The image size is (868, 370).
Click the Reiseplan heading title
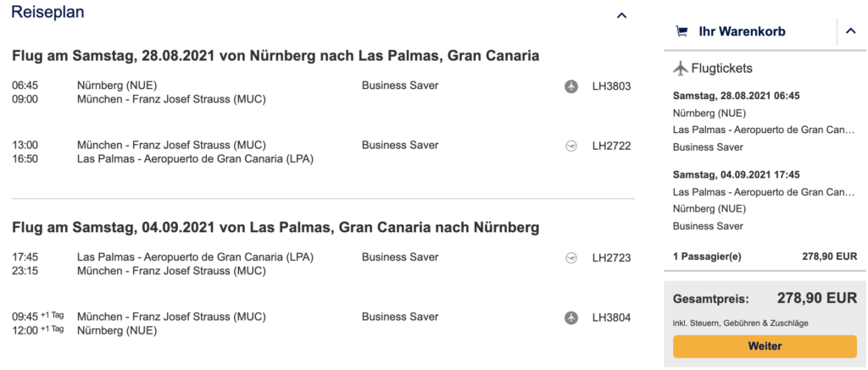click(x=47, y=13)
